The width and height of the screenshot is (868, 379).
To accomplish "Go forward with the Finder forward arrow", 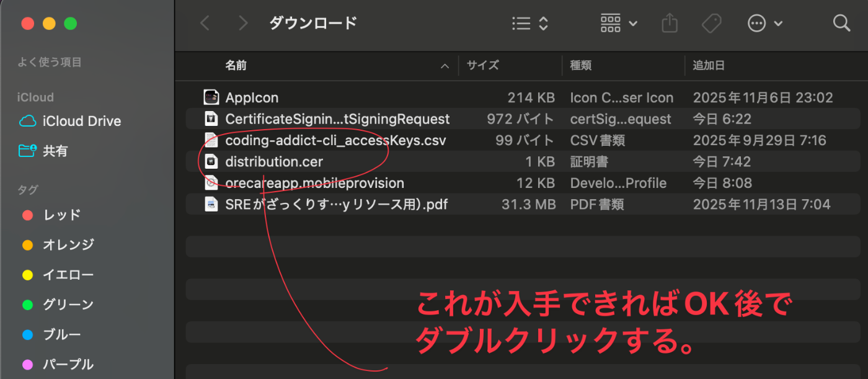I will coord(243,24).
